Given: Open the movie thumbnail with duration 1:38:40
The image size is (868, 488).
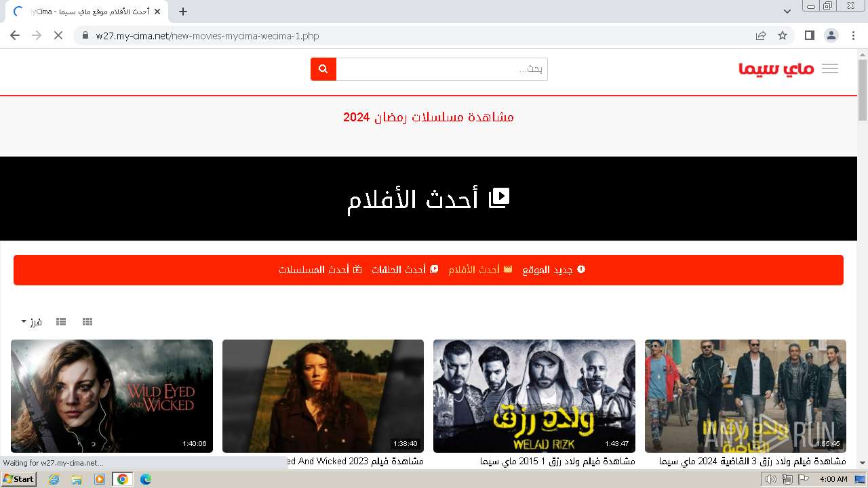Looking at the screenshot, I should [x=323, y=396].
